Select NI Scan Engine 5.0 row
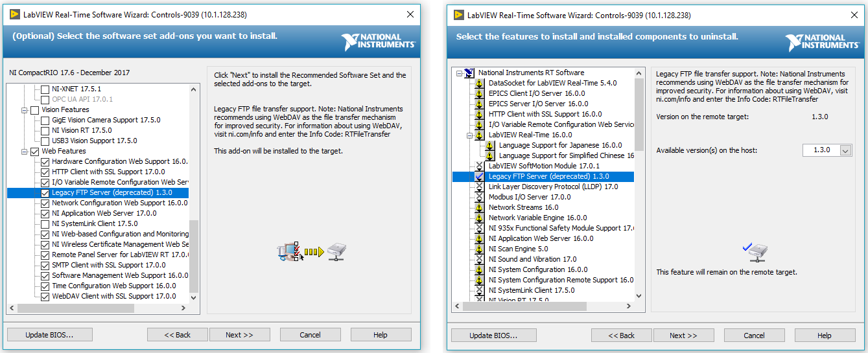The height and width of the screenshot is (353, 868). click(x=518, y=249)
